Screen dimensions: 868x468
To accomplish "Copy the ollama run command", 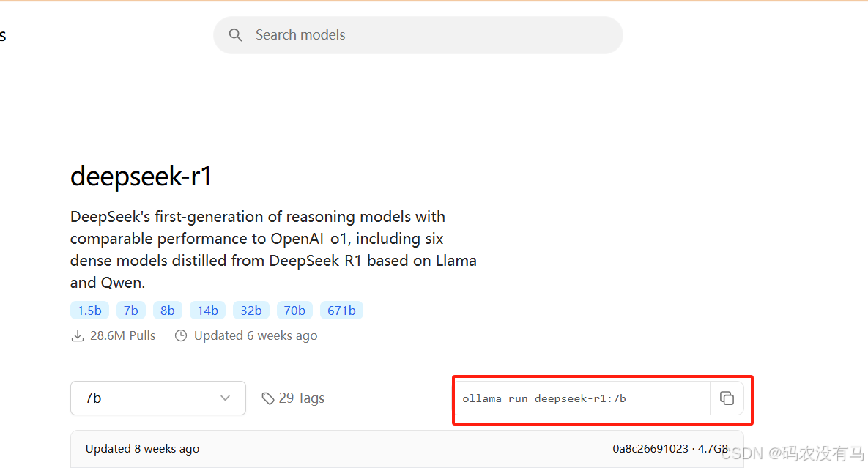I will click(x=727, y=398).
